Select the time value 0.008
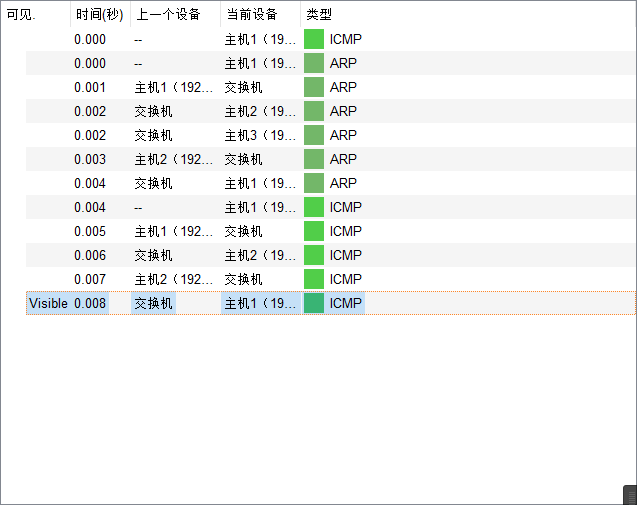Viewport: 637px width, 505px height. pyautogui.click(x=90, y=303)
